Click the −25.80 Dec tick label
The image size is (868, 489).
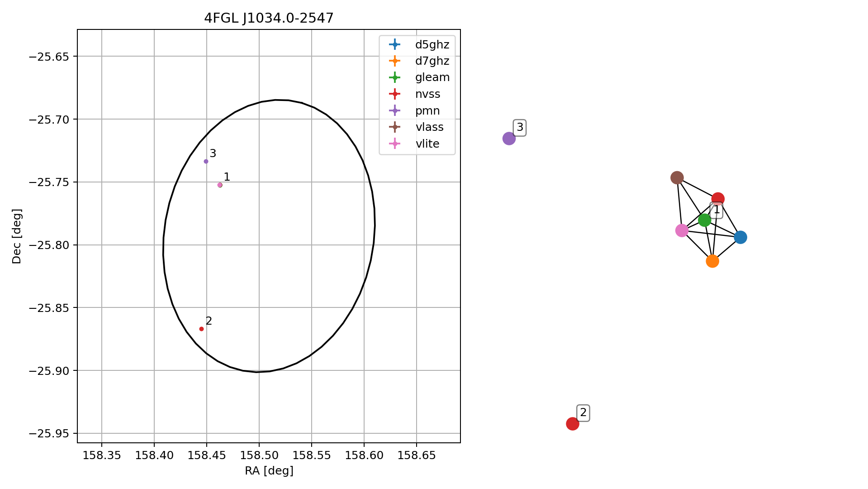click(x=49, y=245)
